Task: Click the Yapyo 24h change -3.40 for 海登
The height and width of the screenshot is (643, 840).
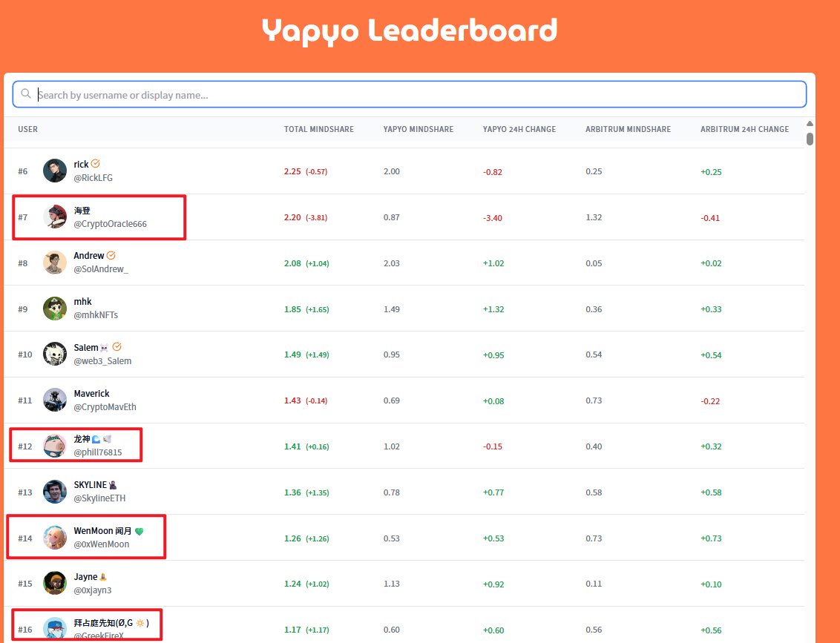Action: click(492, 218)
